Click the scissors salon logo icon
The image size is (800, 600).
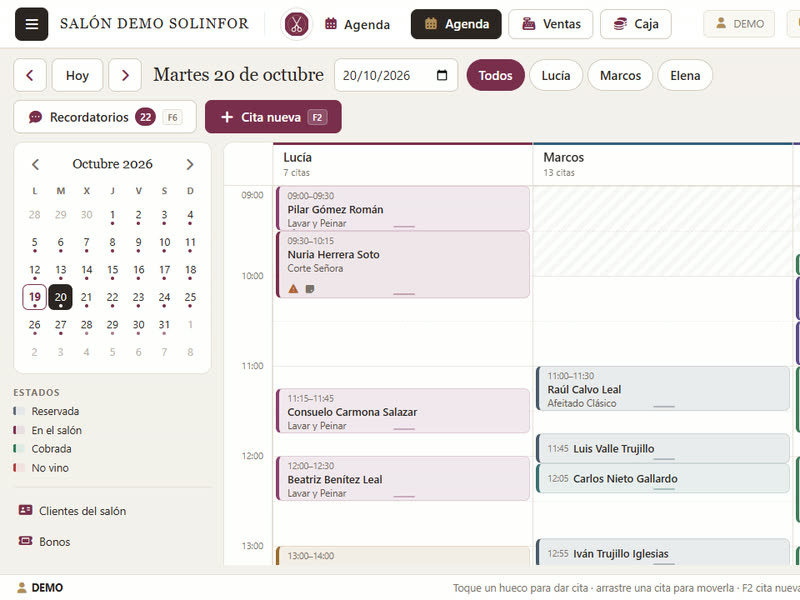296,24
